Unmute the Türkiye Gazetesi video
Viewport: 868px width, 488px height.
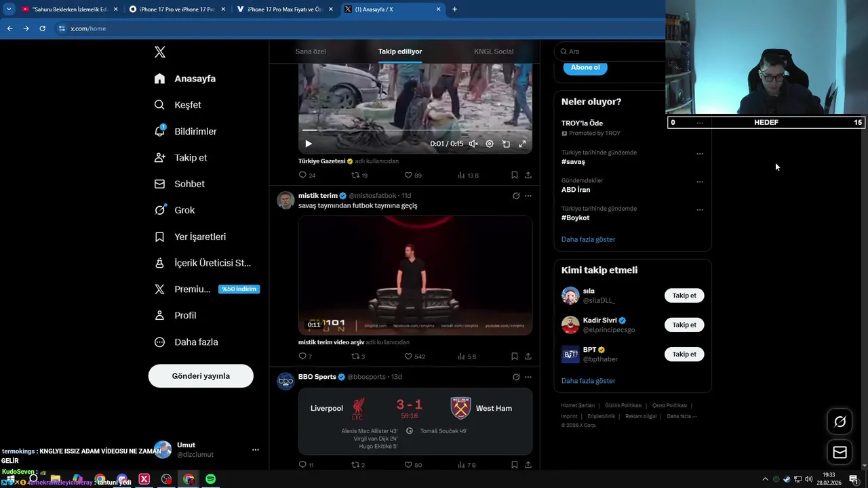473,144
